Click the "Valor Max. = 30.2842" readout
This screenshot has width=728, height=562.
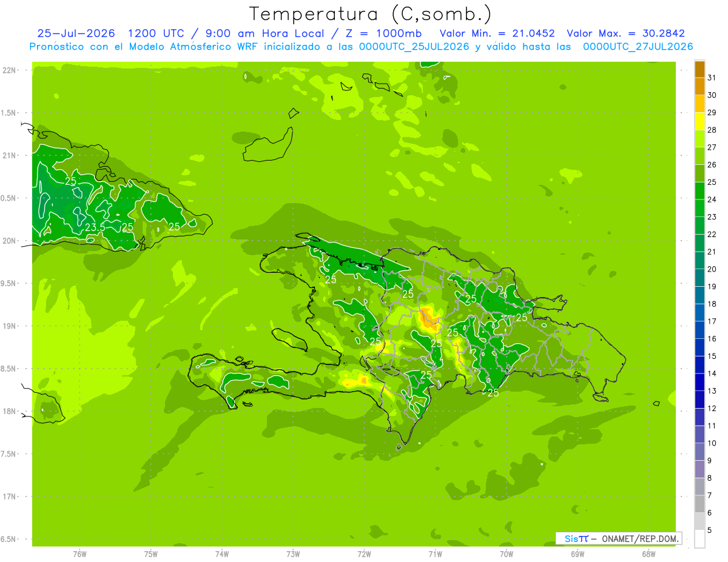[x=625, y=34]
